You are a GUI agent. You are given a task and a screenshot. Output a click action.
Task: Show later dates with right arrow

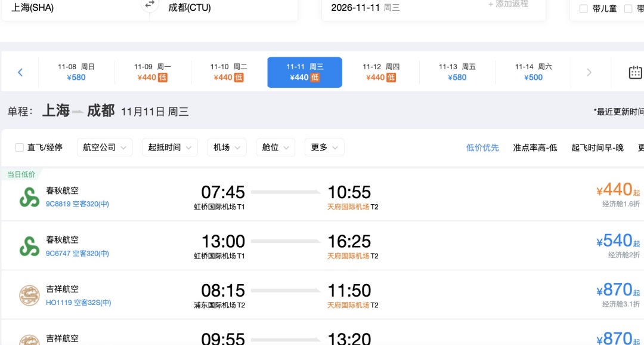(x=589, y=72)
